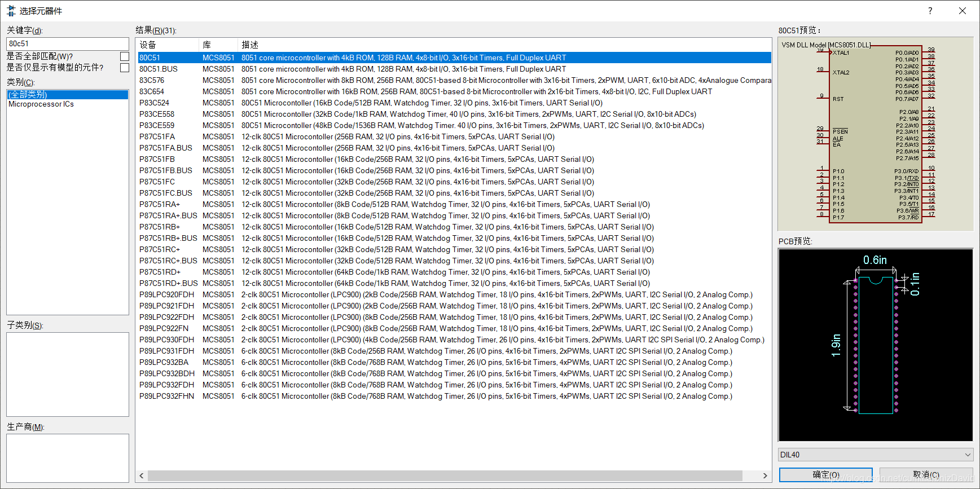Select the P87C51FC device row

[454, 182]
